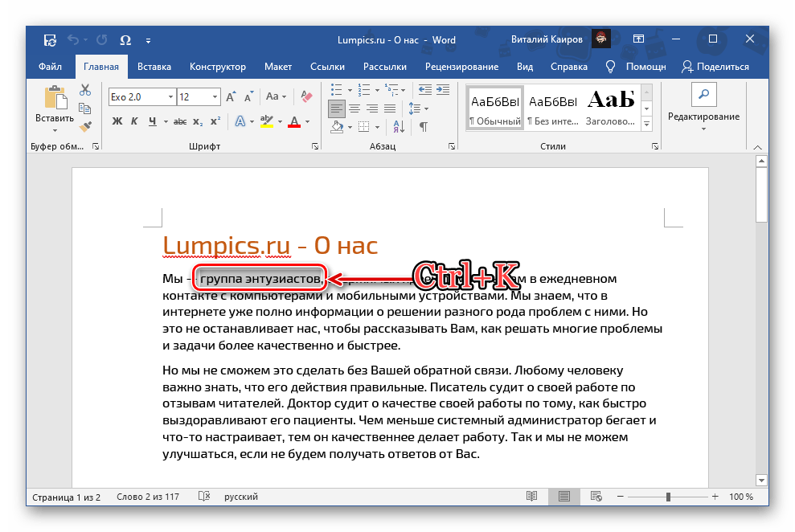This screenshot has width=795, height=532.
Task: Create a numbered list
Action: pos(364,90)
